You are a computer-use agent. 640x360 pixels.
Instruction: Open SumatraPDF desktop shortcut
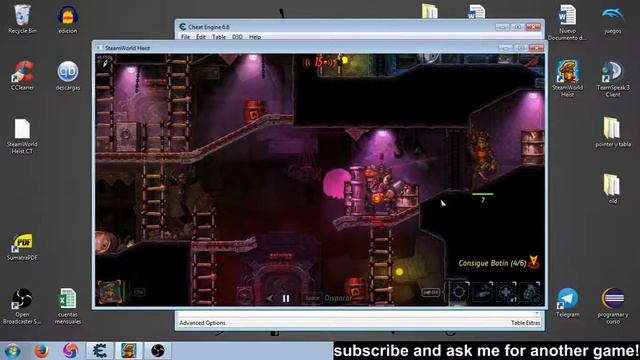22,246
